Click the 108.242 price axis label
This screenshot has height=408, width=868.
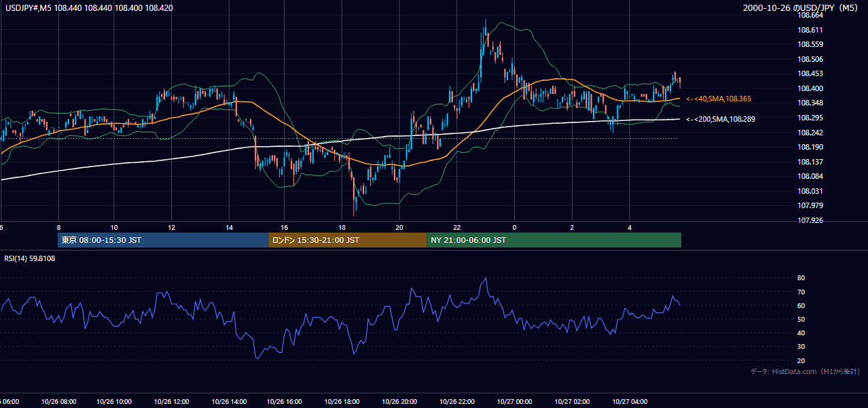[x=811, y=133]
